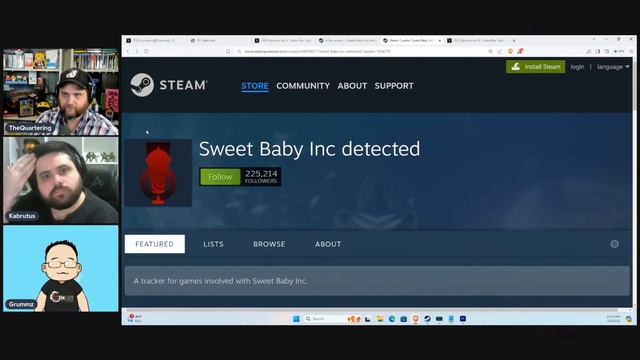Close the active Steam Curator browser tab
The height and width of the screenshot is (360, 640).
click(440, 40)
